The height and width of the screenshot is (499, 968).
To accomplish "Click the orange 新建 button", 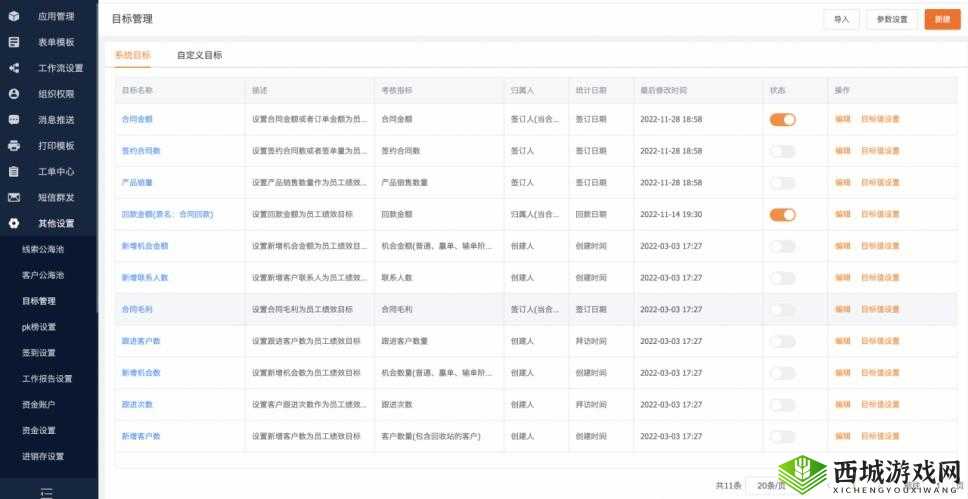I will 942,19.
